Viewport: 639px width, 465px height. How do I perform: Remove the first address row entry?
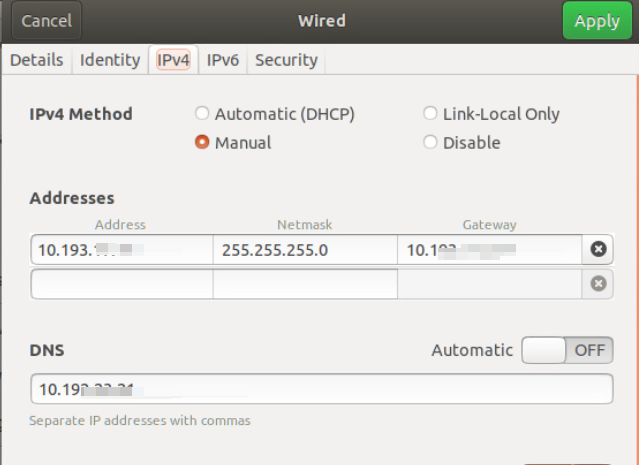click(598, 249)
